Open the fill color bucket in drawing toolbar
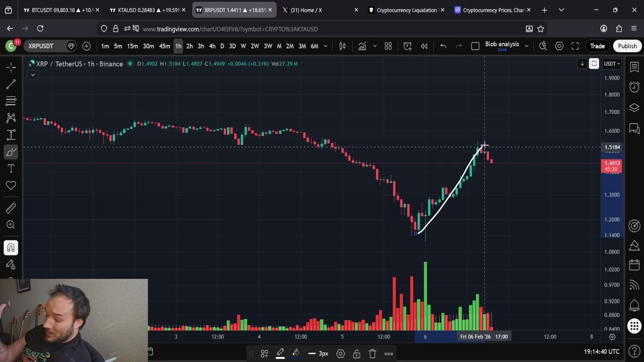 [296, 353]
